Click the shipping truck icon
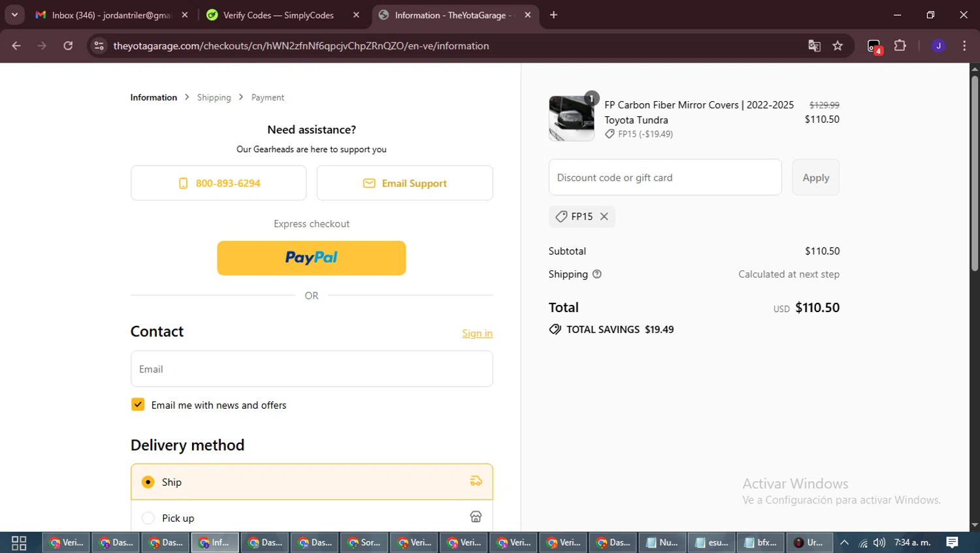 [476, 481]
